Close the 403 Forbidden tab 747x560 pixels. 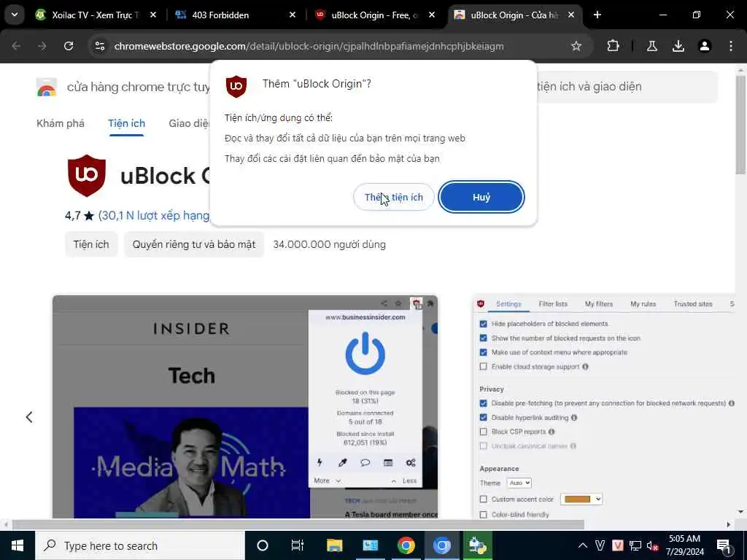point(292,15)
